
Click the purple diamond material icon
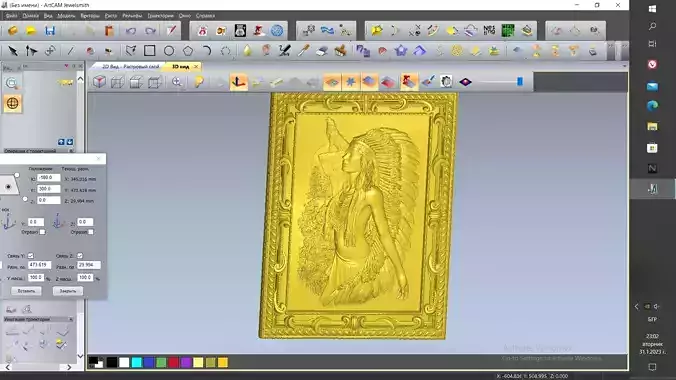click(x=465, y=82)
